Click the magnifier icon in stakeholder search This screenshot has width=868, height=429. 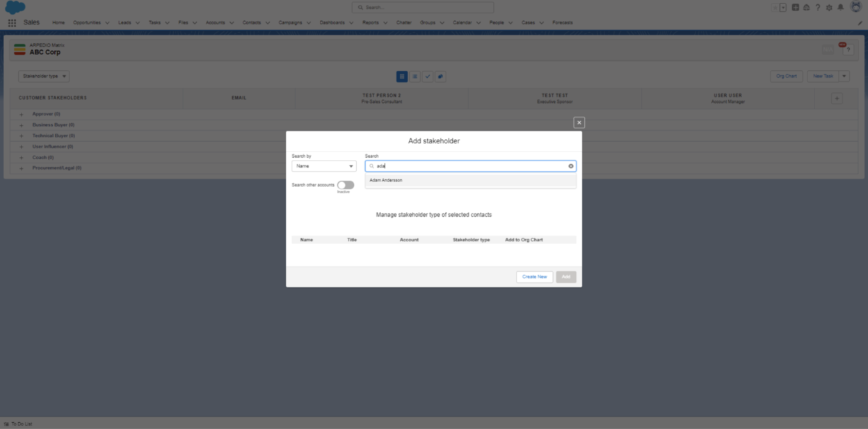click(372, 166)
